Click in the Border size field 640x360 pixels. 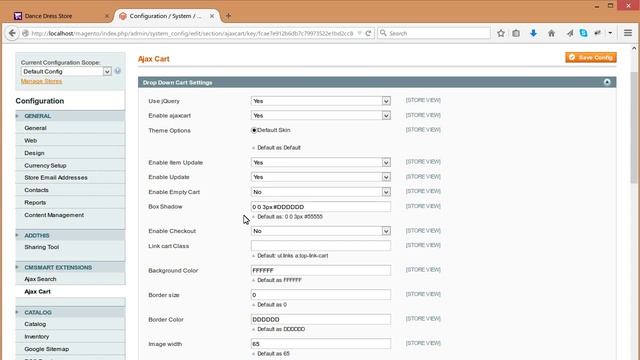pos(321,295)
